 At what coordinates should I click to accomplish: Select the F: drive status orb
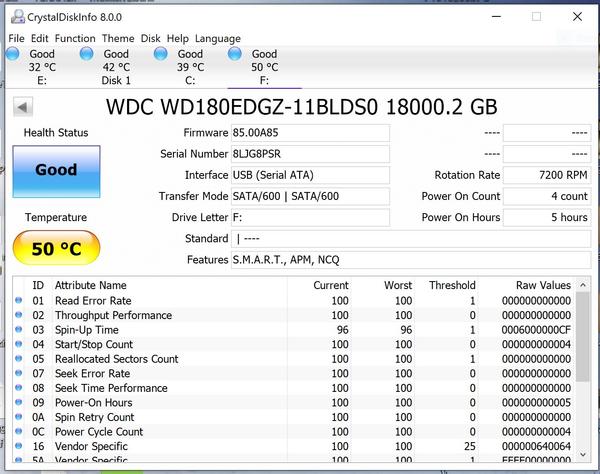[234, 54]
